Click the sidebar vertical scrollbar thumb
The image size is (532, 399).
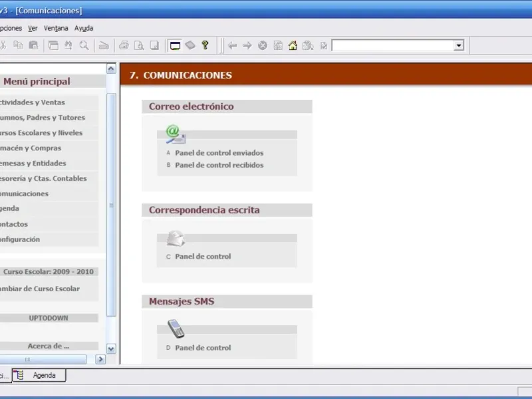(111, 205)
